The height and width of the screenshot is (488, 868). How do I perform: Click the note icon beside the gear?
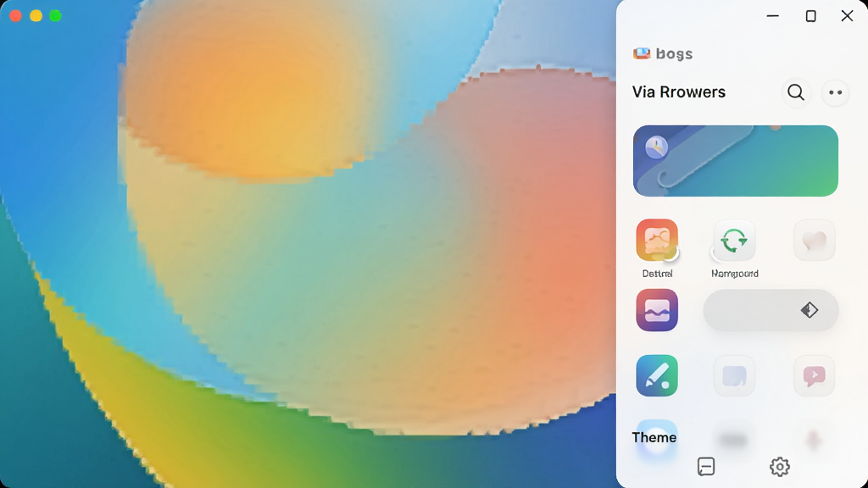[x=706, y=467]
